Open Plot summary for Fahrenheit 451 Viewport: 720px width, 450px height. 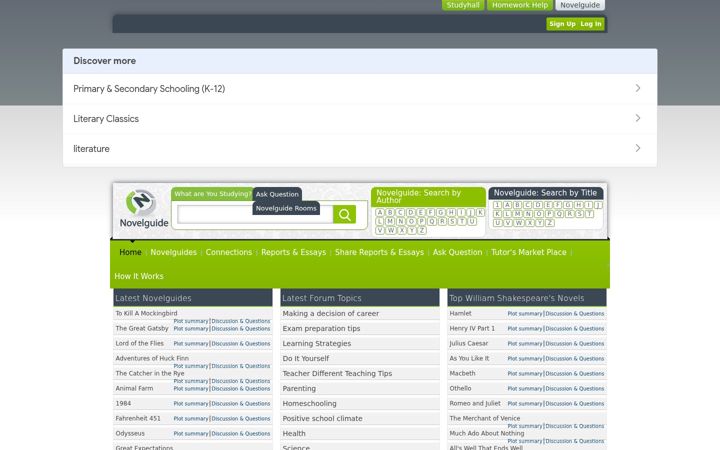[x=191, y=419]
